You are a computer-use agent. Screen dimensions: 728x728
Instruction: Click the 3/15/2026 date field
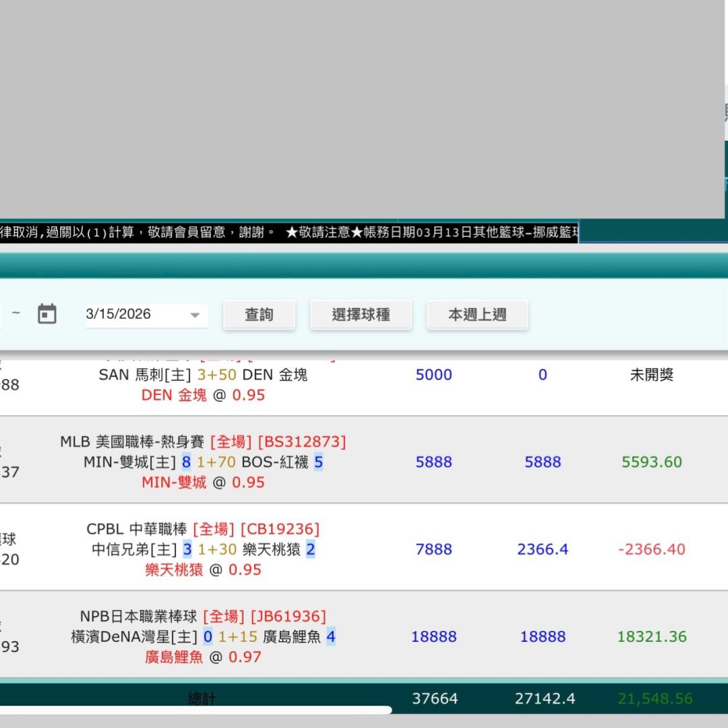click(135, 314)
